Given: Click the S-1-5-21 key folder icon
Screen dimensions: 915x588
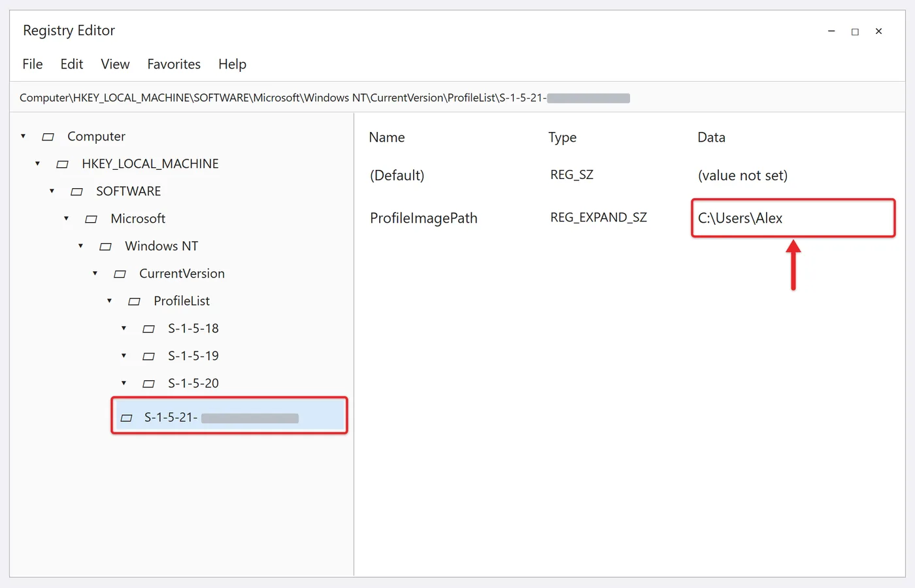Looking at the screenshot, I should click(x=126, y=417).
